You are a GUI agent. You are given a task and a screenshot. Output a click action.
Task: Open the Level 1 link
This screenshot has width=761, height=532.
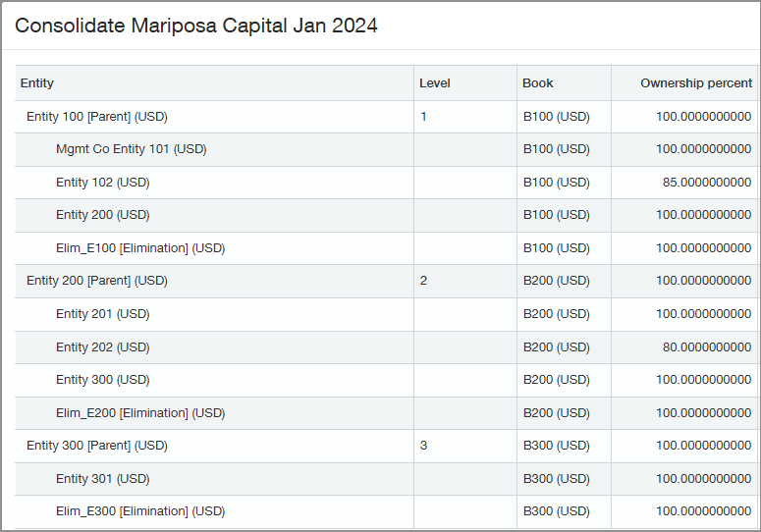(424, 117)
